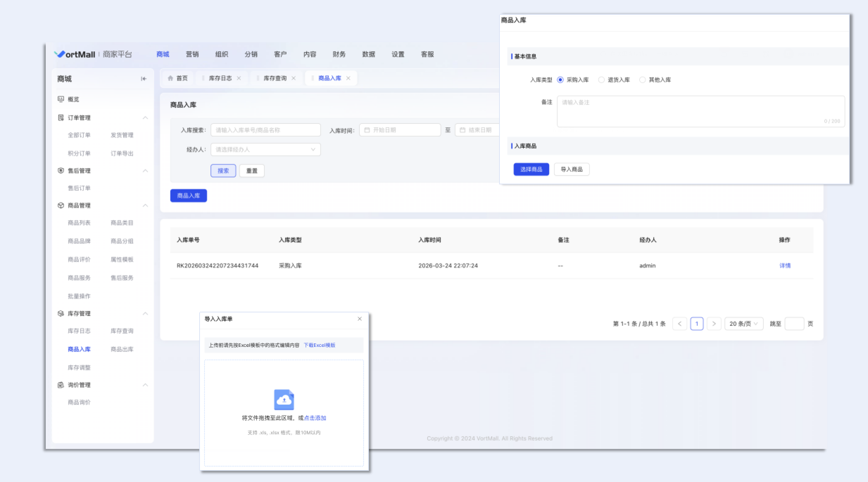Viewport: 868px width, 482px height.
Task: Collapse the sidebar with the fold icon
Action: tap(144, 79)
